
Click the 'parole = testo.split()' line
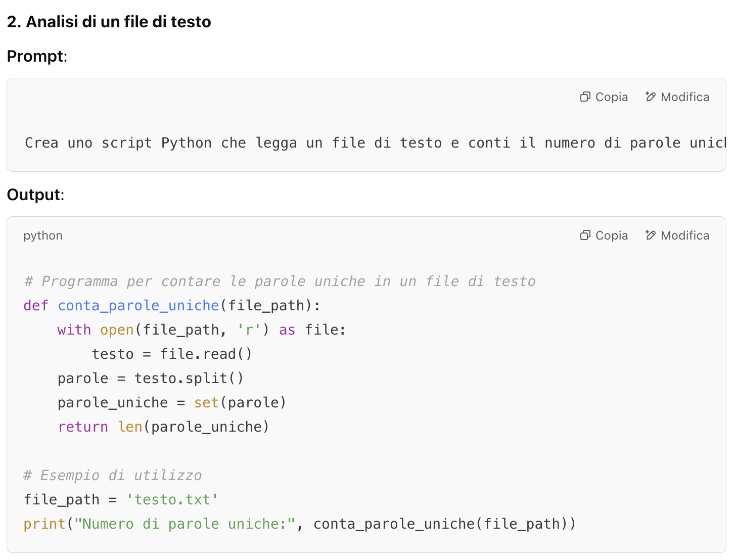[151, 379]
